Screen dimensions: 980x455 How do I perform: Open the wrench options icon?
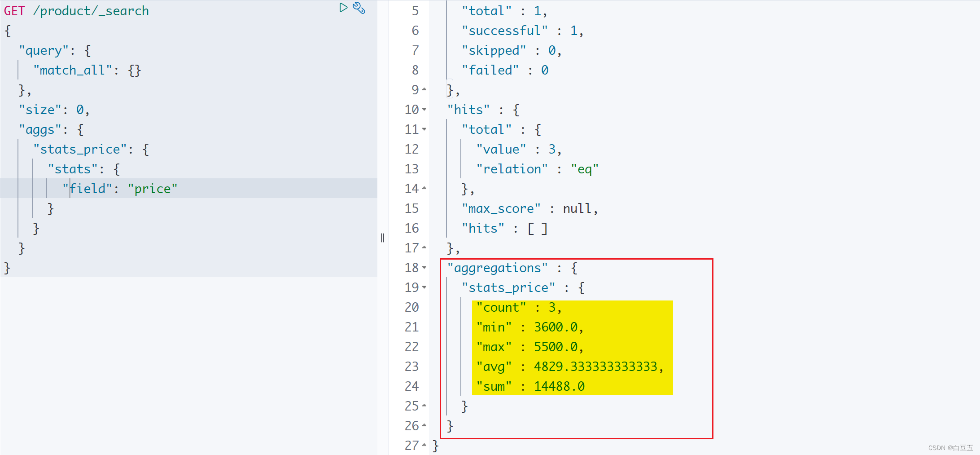pos(359,8)
